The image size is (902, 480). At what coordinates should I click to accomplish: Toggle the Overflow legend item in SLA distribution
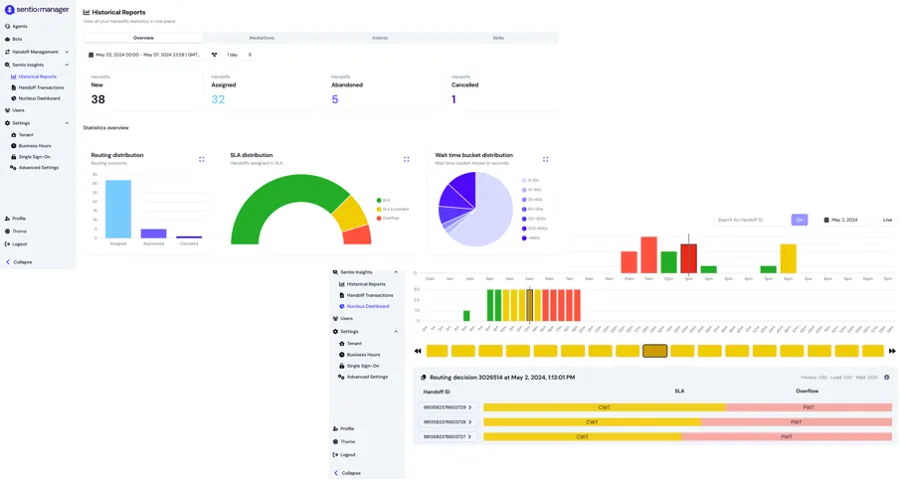point(388,218)
